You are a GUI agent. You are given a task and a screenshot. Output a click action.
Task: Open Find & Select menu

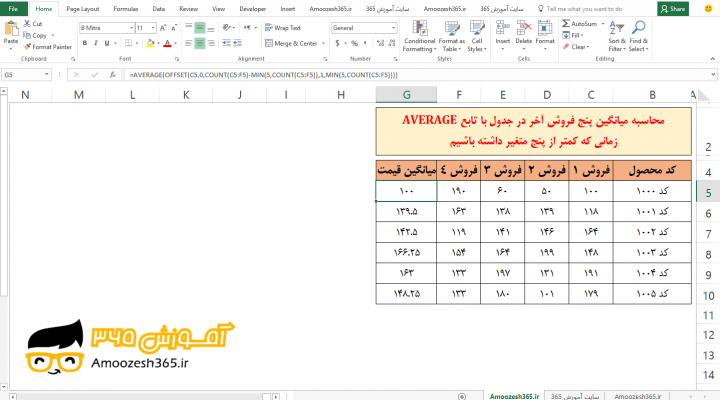[x=638, y=36]
